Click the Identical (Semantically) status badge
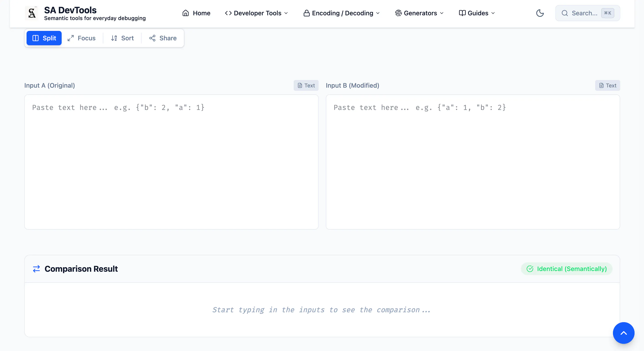 tap(567, 269)
